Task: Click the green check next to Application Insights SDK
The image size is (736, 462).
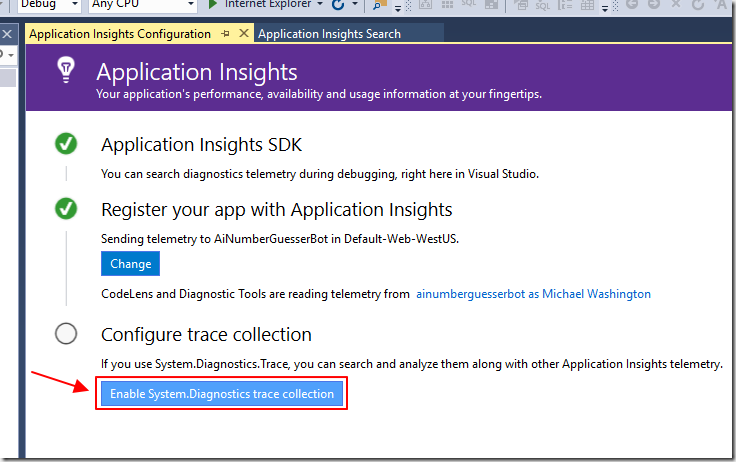Action: [66, 144]
